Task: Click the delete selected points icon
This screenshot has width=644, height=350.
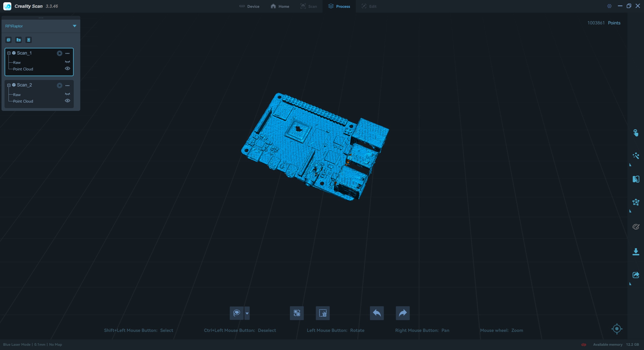Action: point(323,313)
